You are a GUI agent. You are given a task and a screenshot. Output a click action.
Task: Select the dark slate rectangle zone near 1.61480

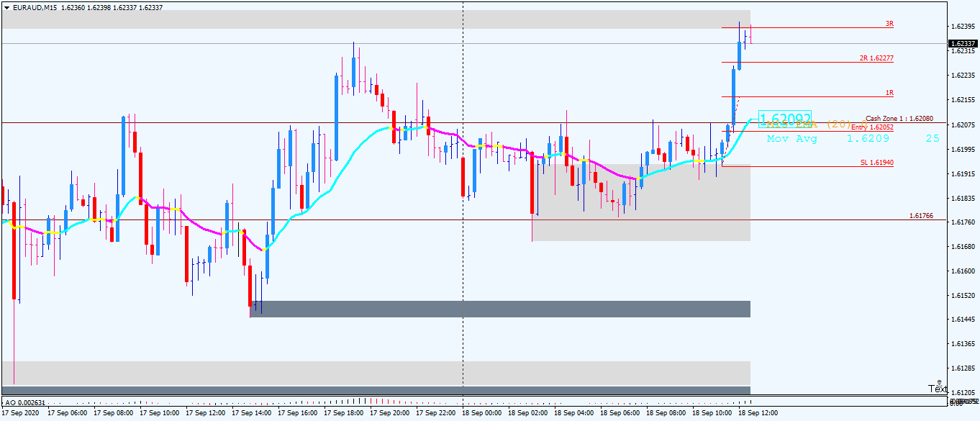(x=500, y=309)
